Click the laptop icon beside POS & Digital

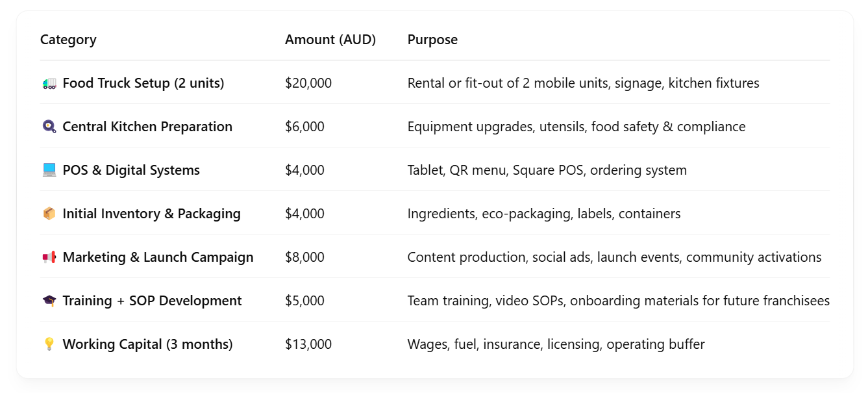point(49,170)
